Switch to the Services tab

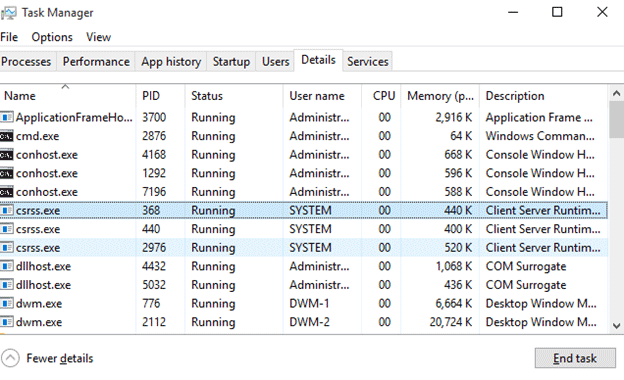[x=367, y=62]
